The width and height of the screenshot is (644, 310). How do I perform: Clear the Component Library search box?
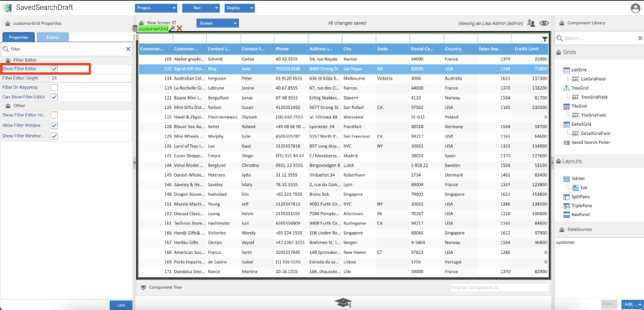[640, 39]
